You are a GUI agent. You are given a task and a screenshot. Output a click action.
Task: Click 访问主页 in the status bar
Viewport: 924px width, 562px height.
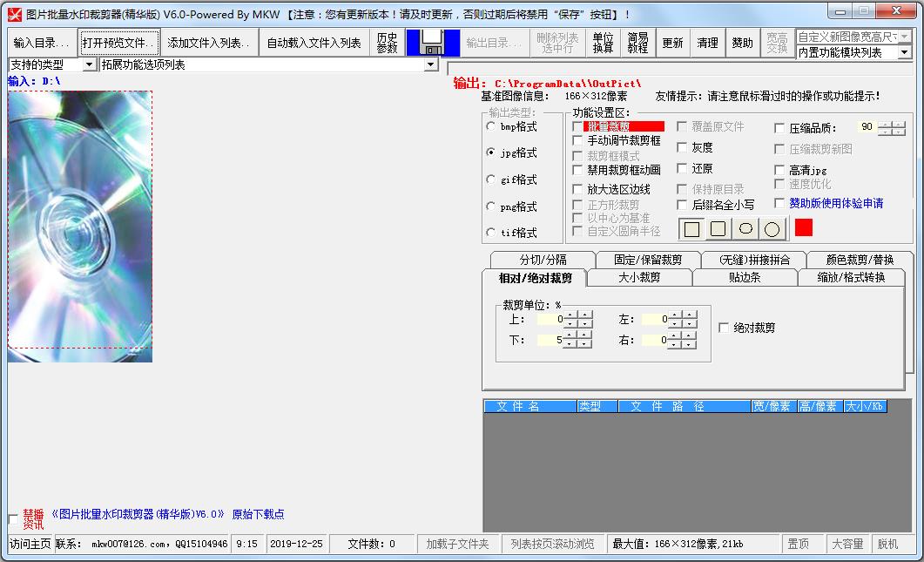(30, 544)
